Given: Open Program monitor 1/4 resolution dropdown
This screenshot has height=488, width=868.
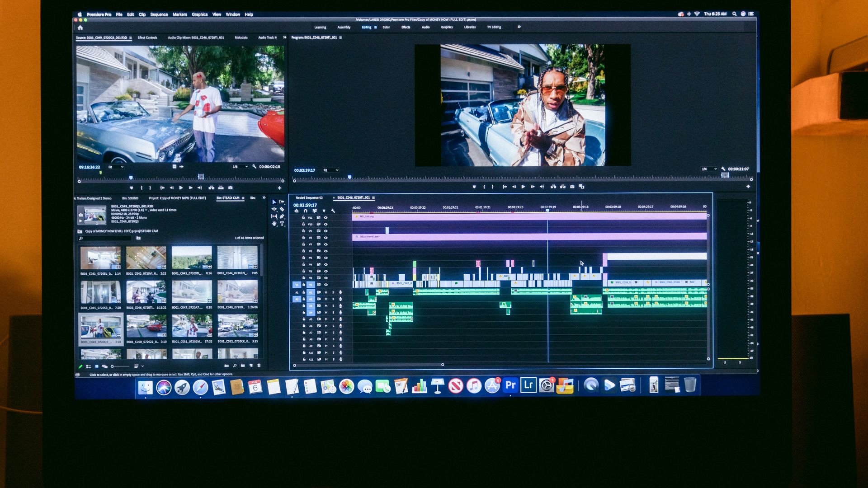Looking at the screenshot, I should click(709, 169).
